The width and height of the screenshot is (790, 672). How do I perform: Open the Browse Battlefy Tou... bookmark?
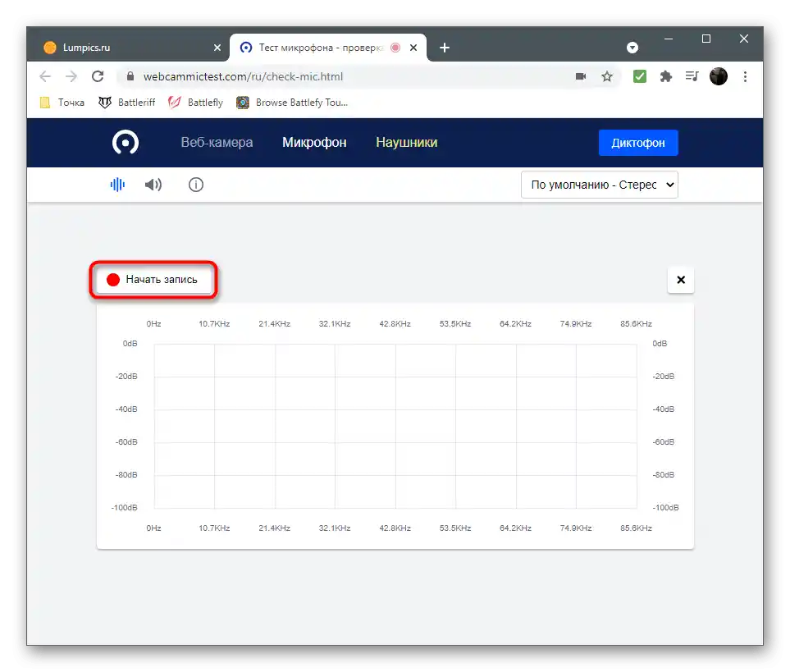click(292, 103)
